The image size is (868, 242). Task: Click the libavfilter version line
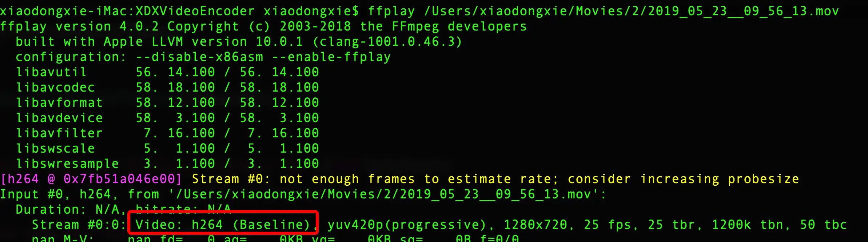pyautogui.click(x=167, y=133)
